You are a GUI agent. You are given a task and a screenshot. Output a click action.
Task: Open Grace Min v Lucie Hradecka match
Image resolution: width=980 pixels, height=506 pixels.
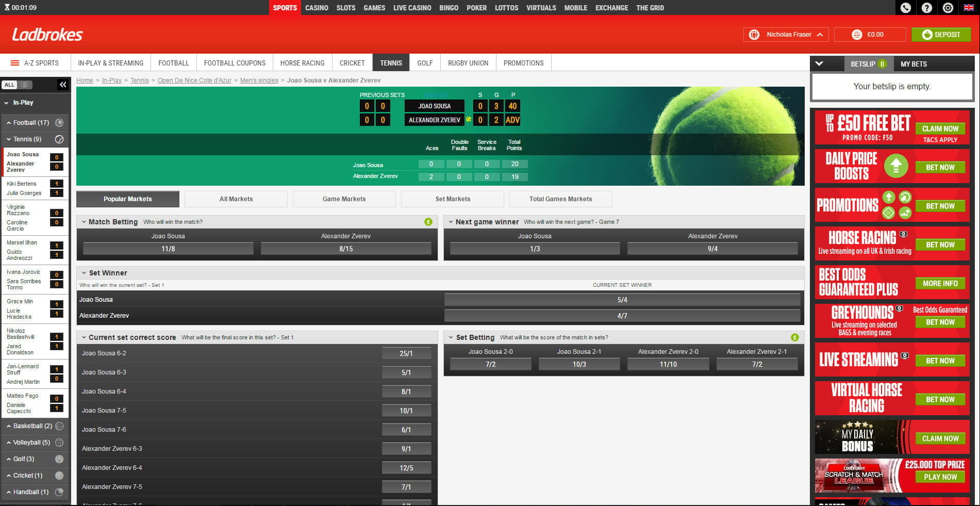[35, 309]
